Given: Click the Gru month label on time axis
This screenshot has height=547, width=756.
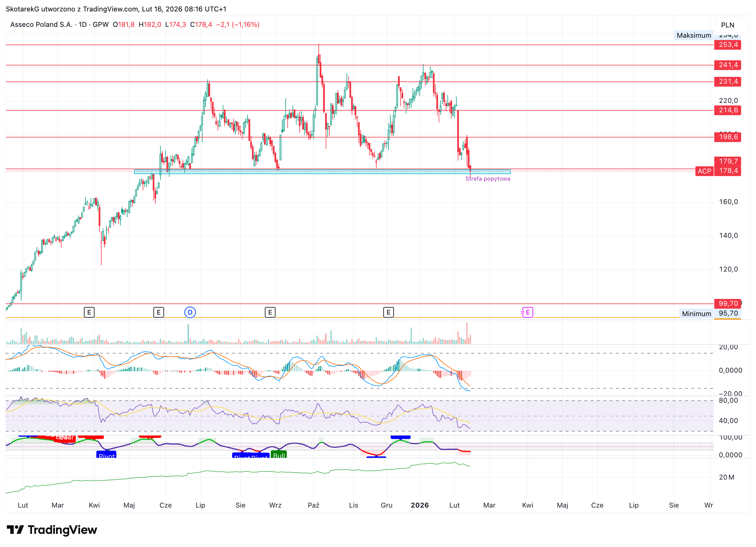Looking at the screenshot, I should pos(387,505).
